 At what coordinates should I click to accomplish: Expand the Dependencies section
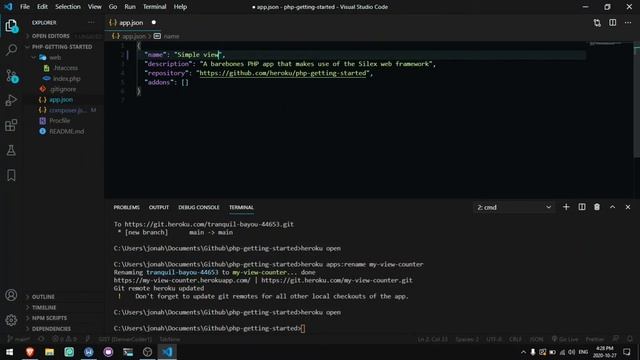[51, 329]
